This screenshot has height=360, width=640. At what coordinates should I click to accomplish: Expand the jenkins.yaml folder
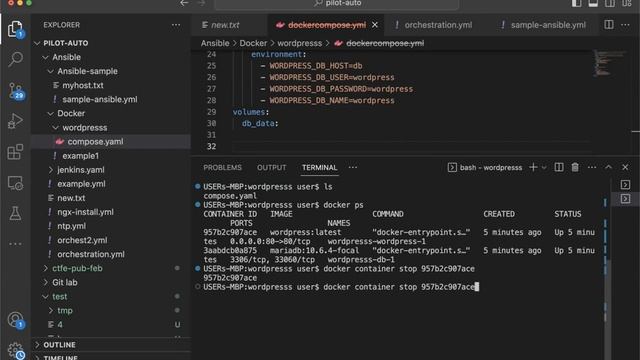pos(50,170)
